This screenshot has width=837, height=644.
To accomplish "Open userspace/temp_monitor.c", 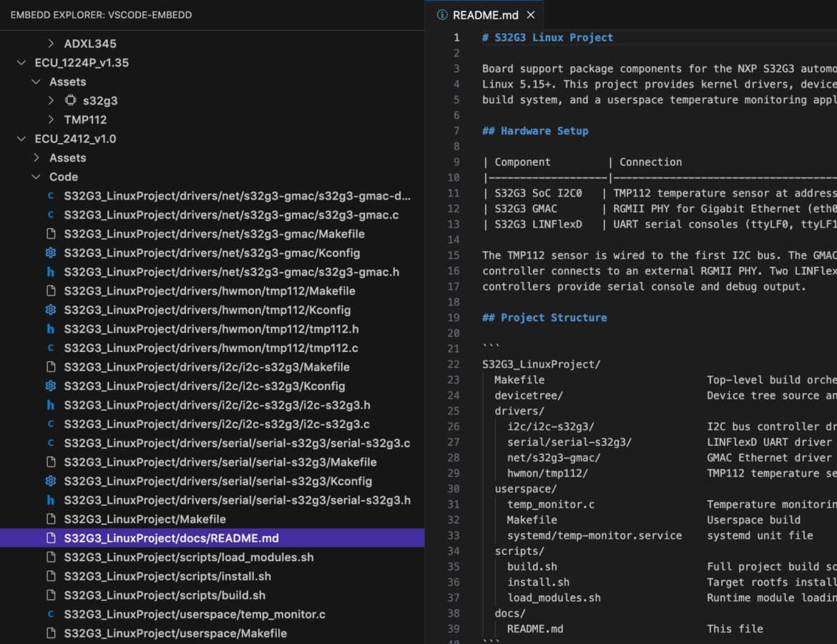I will click(195, 614).
